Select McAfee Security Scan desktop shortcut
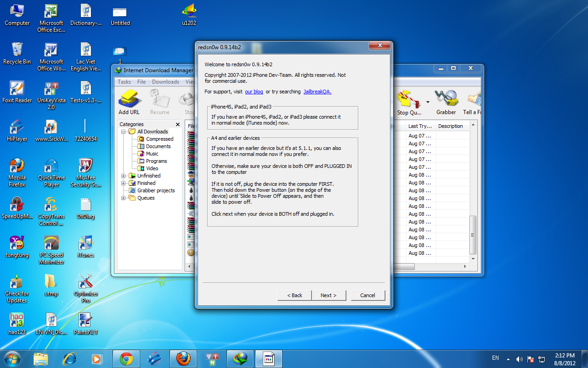The height and width of the screenshot is (368, 588). (x=85, y=173)
